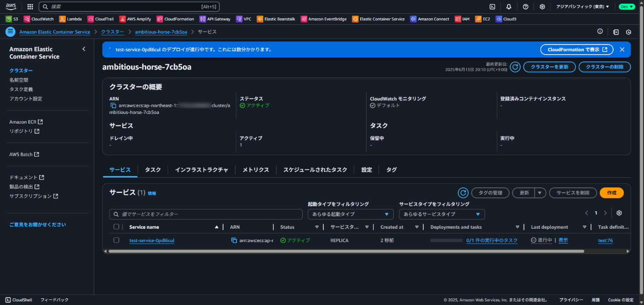The width and height of the screenshot is (644, 305).
Task: Open the help question mark menu
Action: point(526,7)
